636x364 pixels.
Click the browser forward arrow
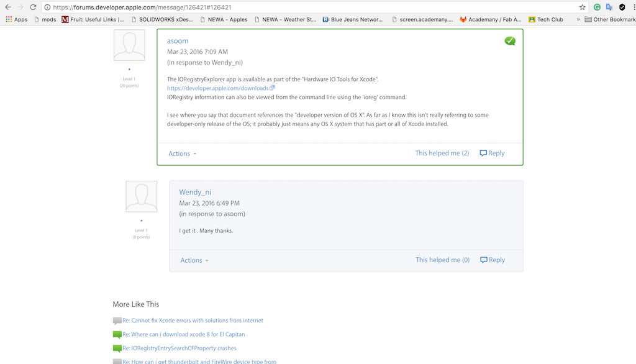[x=20, y=7]
